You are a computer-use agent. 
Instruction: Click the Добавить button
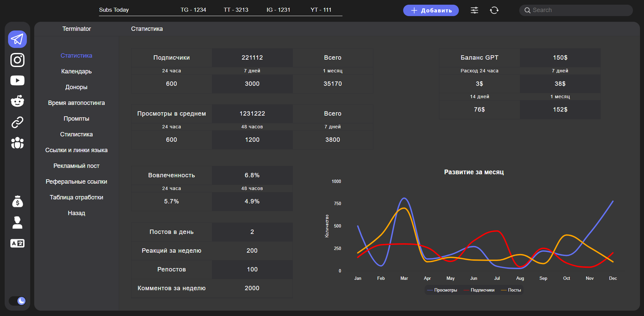(431, 10)
